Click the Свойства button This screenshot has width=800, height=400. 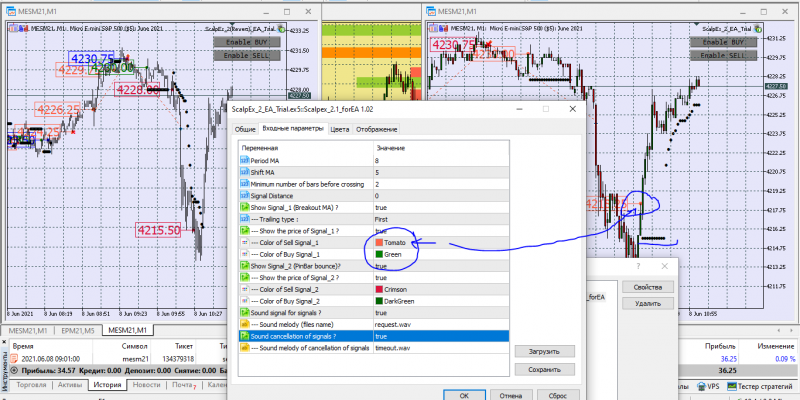(648, 287)
